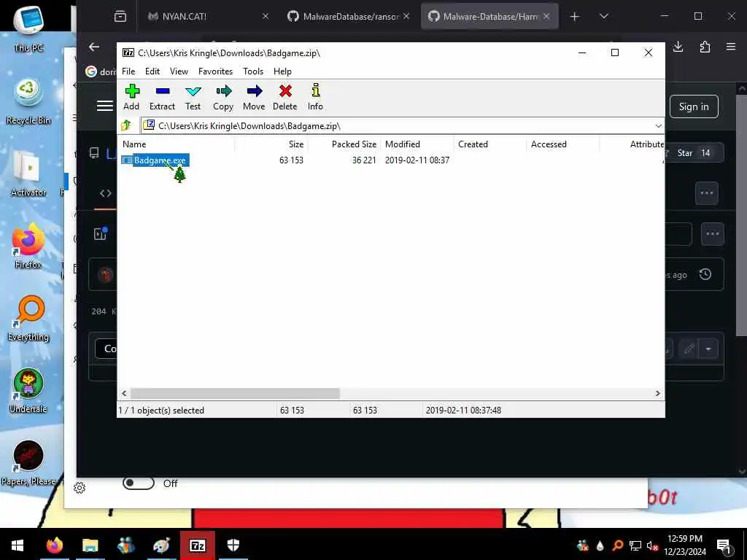Click the muted volume tray icon
Screen dimensions: 747x560
653,546
